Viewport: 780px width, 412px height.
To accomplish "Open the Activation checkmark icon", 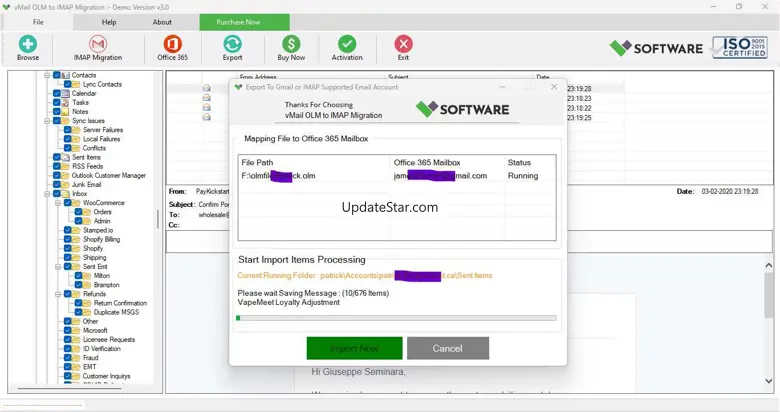I will pyautogui.click(x=347, y=44).
